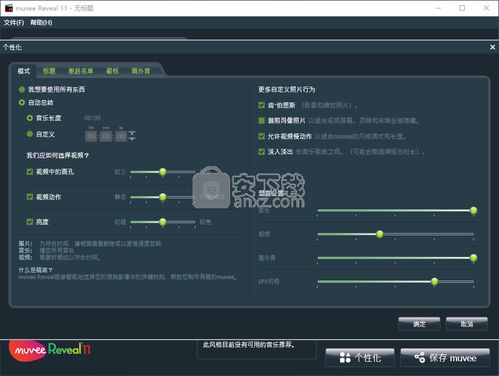
Task: Toggle the 视频中的面孔 checkbox
Action: tap(30, 172)
